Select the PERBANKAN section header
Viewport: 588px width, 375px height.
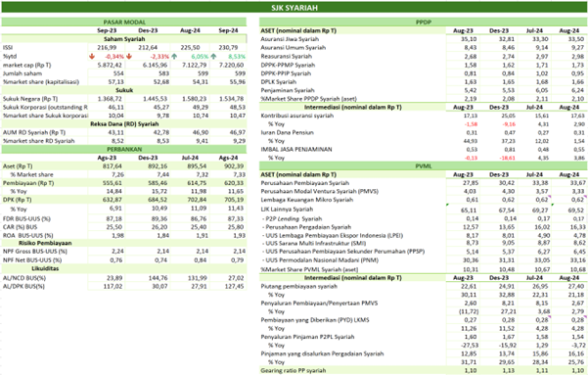tap(124, 149)
